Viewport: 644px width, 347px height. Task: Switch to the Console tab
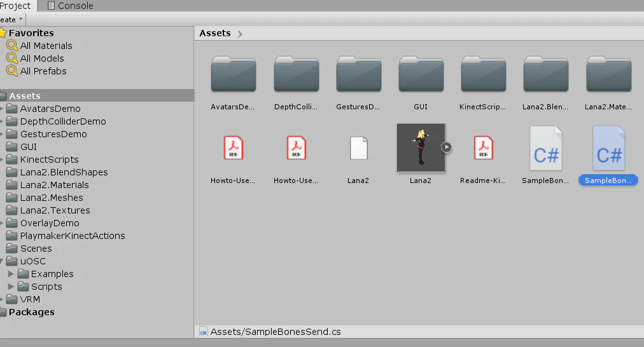click(70, 6)
